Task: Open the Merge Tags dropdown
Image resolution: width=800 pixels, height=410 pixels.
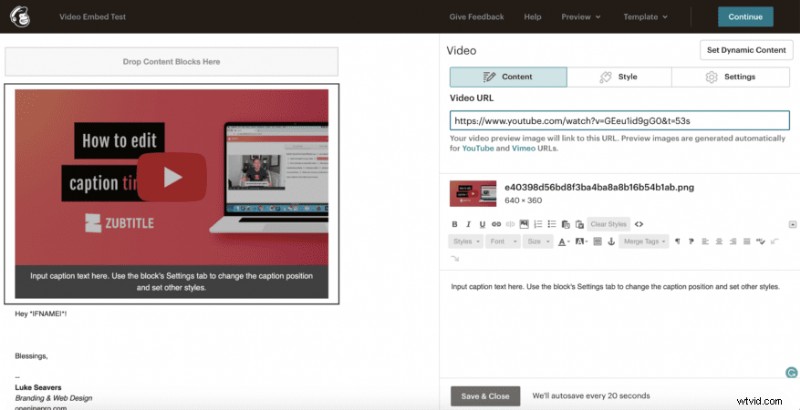Action: click(644, 241)
